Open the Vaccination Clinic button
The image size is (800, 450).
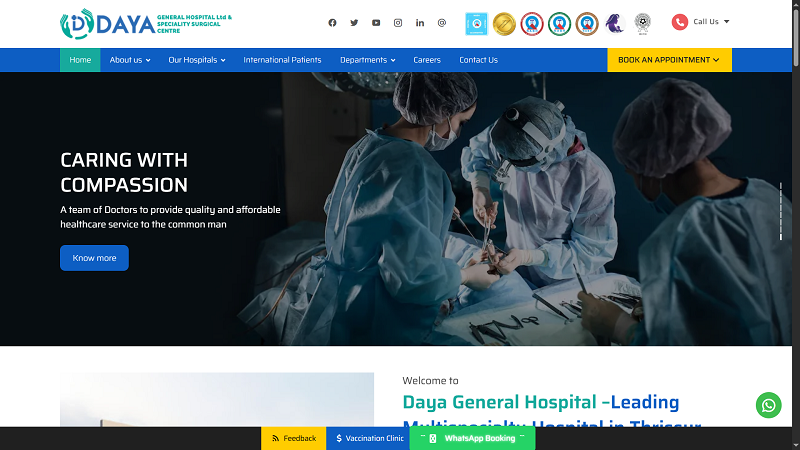coord(367,438)
